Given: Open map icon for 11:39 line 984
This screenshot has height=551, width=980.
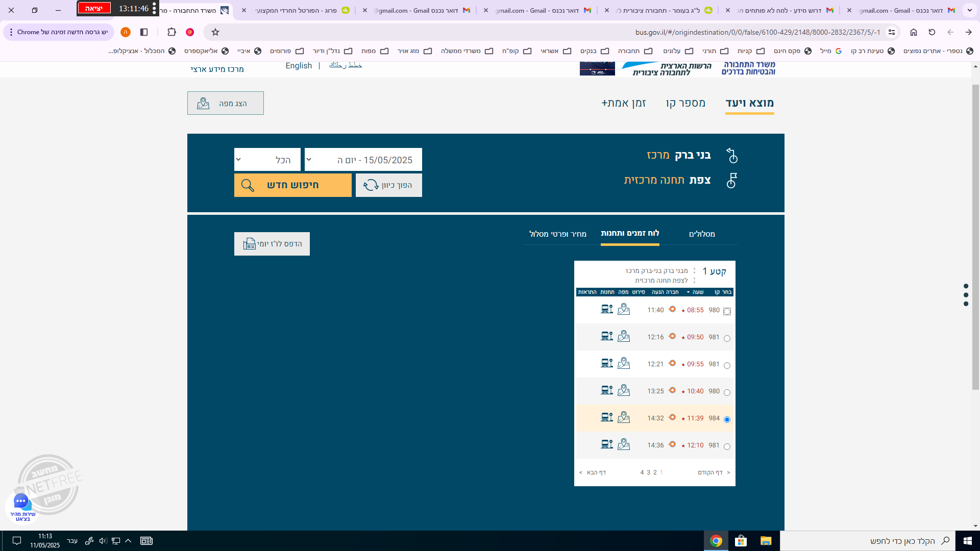Looking at the screenshot, I should (x=623, y=418).
